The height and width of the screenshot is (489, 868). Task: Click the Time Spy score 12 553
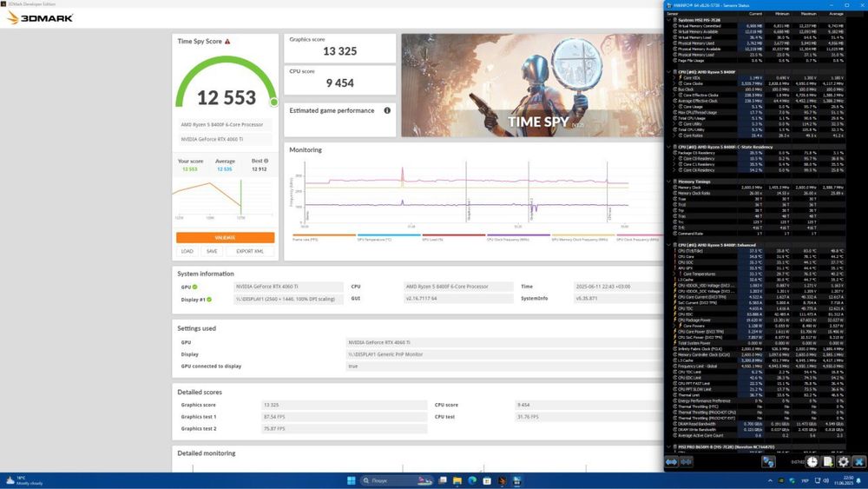point(227,98)
